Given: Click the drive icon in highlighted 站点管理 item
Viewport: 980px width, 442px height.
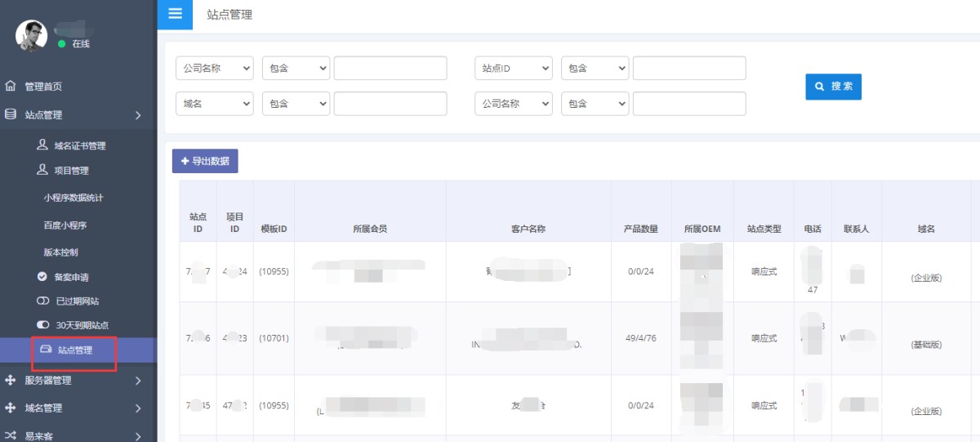Looking at the screenshot, I should tap(47, 350).
